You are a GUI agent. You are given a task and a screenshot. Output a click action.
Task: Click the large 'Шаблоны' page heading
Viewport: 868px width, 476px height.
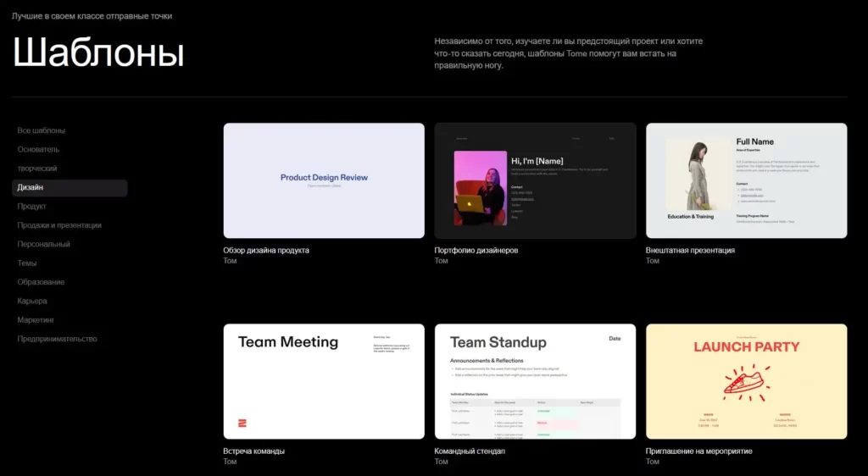(98, 53)
